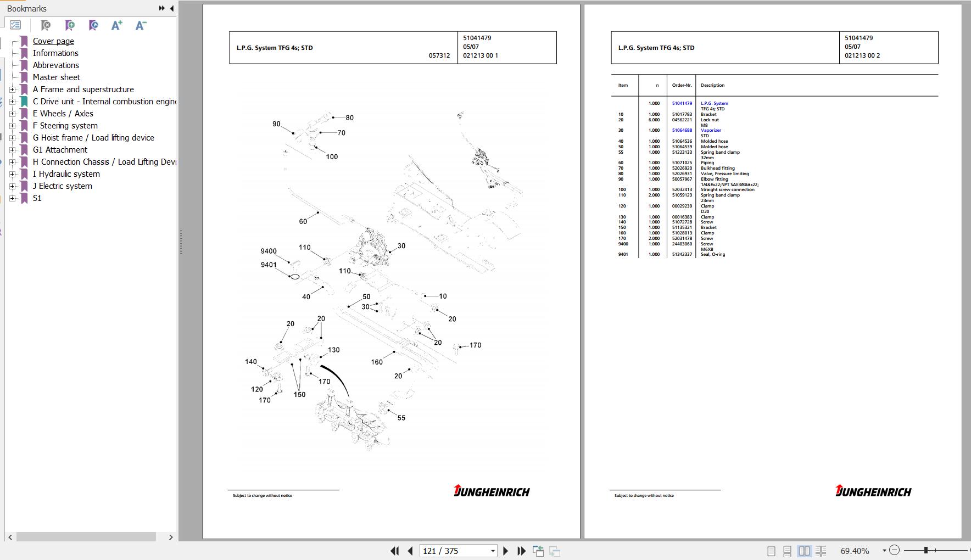Expand the F Steering system bookmark

pos(13,126)
